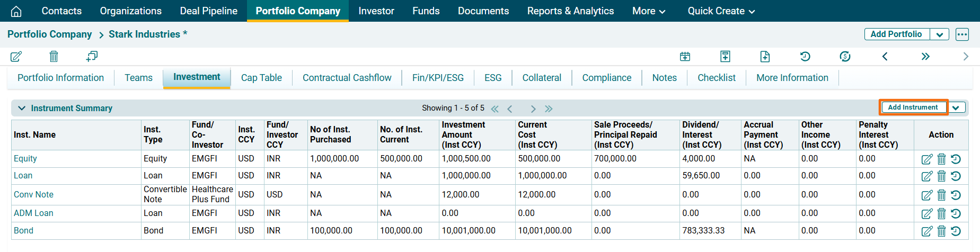Image resolution: width=980 pixels, height=252 pixels.
Task: Open the Conv Note instrument link
Action: pyautogui.click(x=33, y=194)
